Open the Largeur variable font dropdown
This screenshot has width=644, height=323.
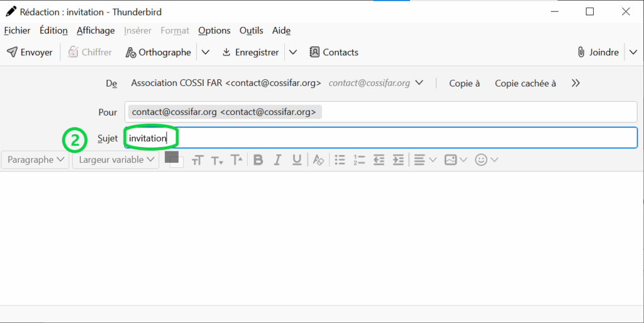(116, 160)
